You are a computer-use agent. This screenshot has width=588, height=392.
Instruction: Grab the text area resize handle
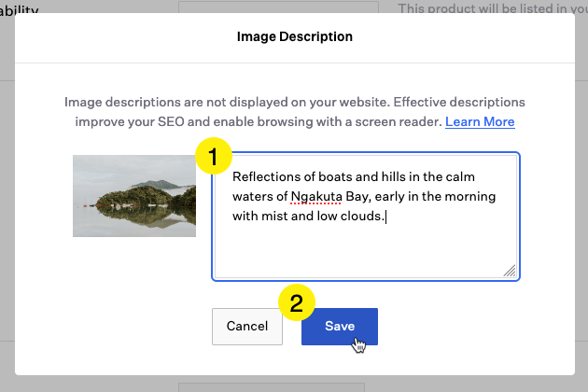509,270
